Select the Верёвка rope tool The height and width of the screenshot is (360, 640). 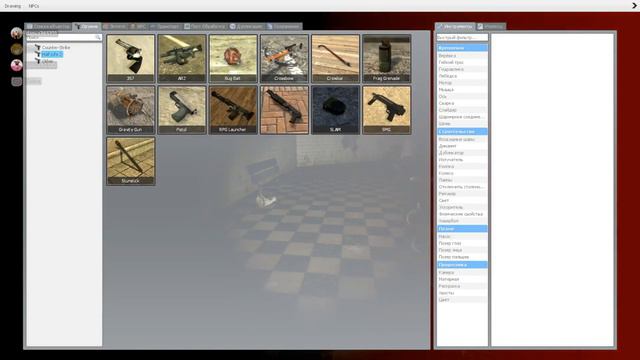click(x=462, y=55)
